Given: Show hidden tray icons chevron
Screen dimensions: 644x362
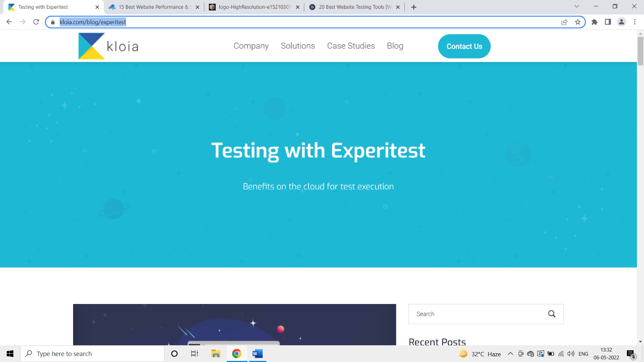Looking at the screenshot, I should coord(510,354).
